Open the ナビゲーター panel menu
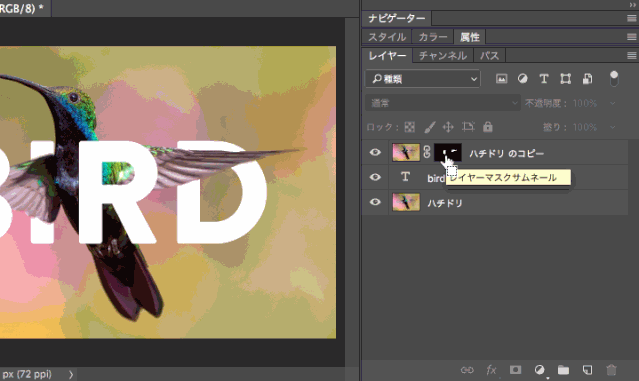639x381 pixels. coord(631,18)
